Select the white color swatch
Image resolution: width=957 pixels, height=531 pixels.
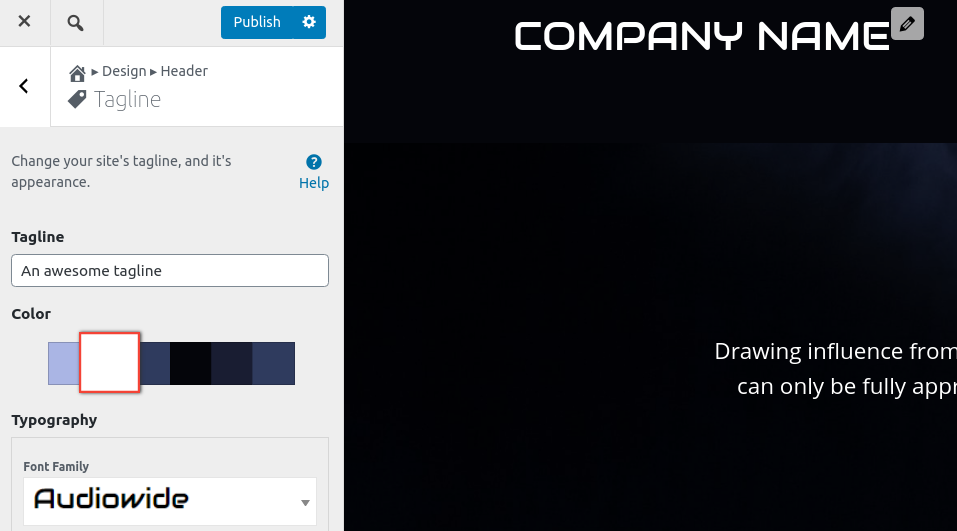(x=110, y=363)
